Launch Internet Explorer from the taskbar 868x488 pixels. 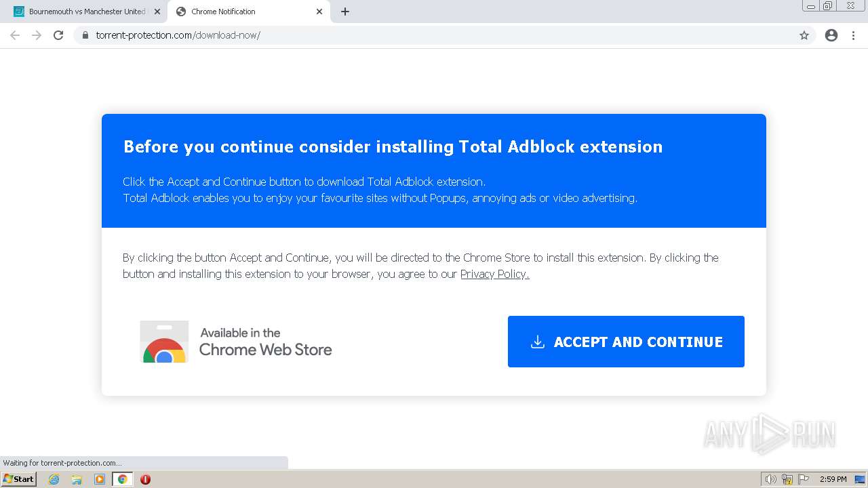point(54,479)
